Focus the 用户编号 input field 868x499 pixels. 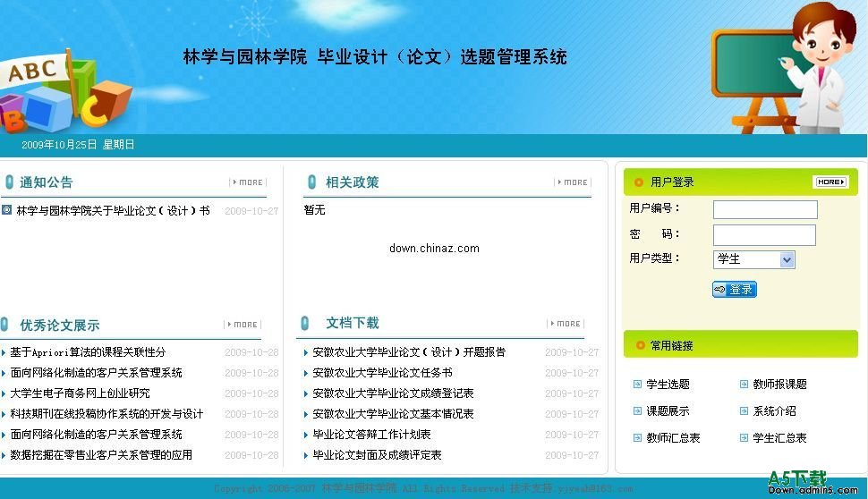pyautogui.click(x=765, y=209)
